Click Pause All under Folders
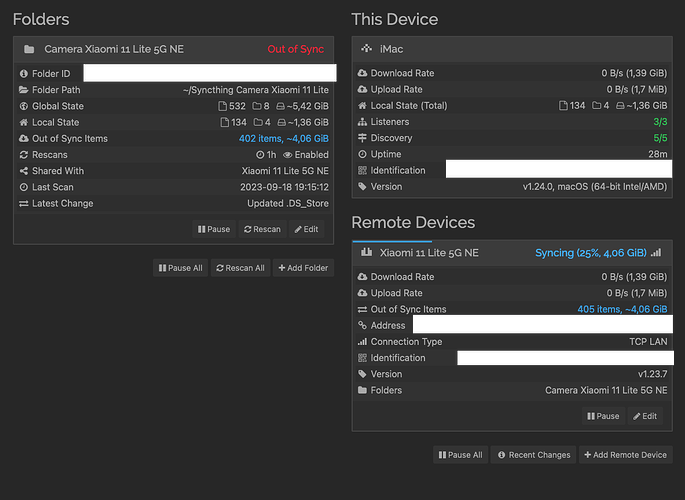Image resolution: width=685 pixels, height=500 pixels. (180, 268)
